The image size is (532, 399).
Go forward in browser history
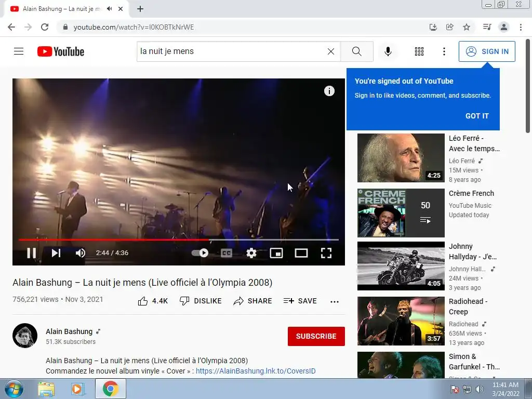28,27
